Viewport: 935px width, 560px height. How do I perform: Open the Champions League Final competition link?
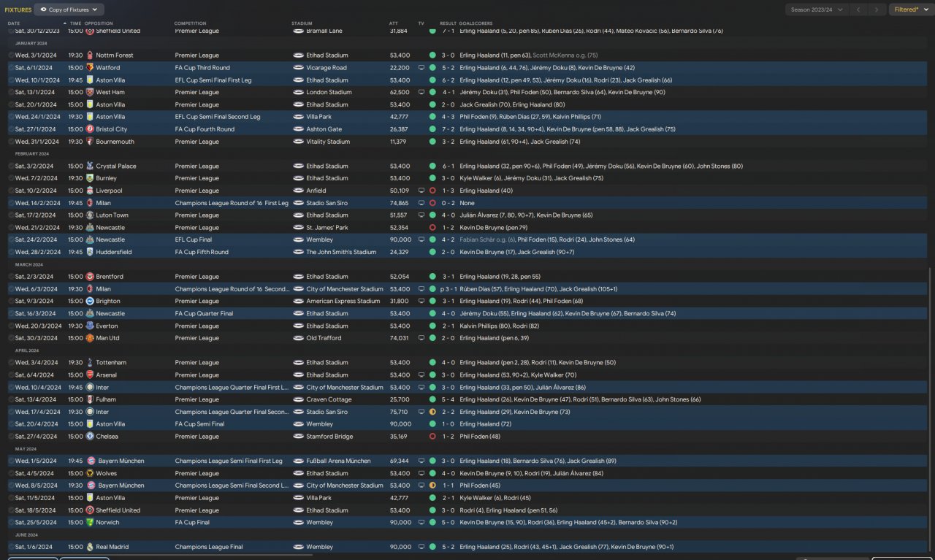[x=210, y=547]
